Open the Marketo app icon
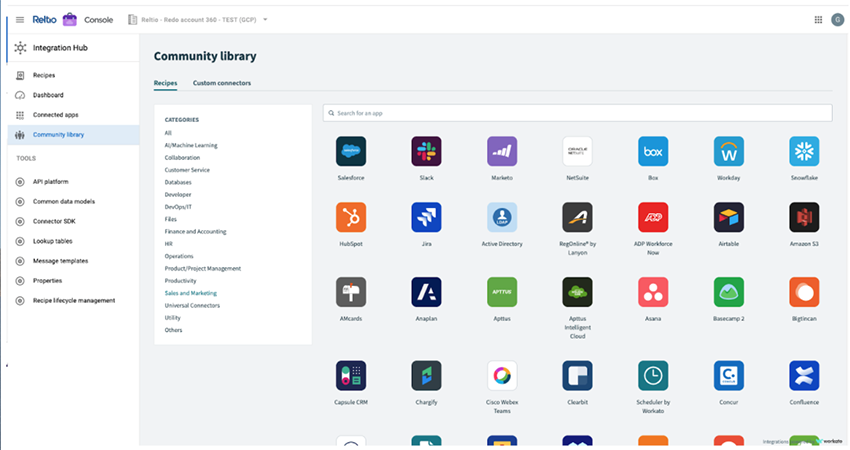850x450 pixels. (x=502, y=151)
